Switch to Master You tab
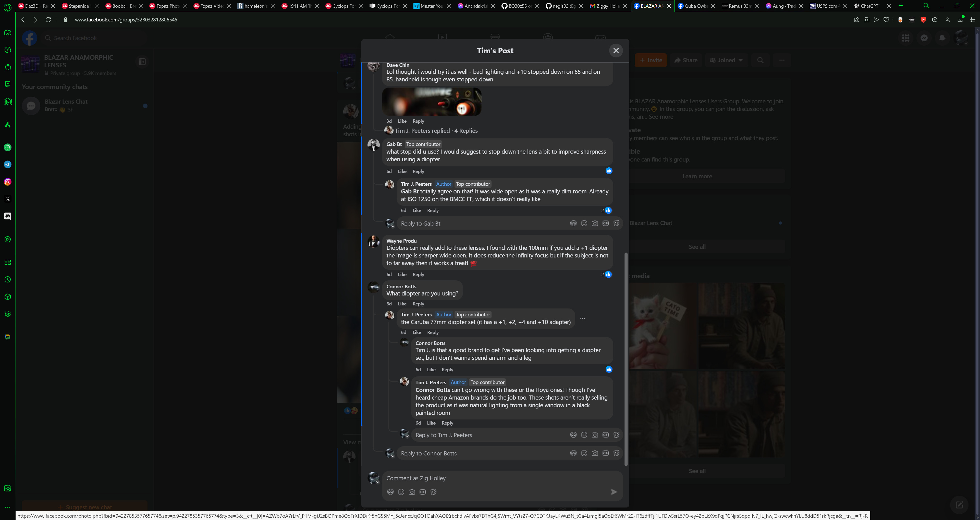 (432, 6)
